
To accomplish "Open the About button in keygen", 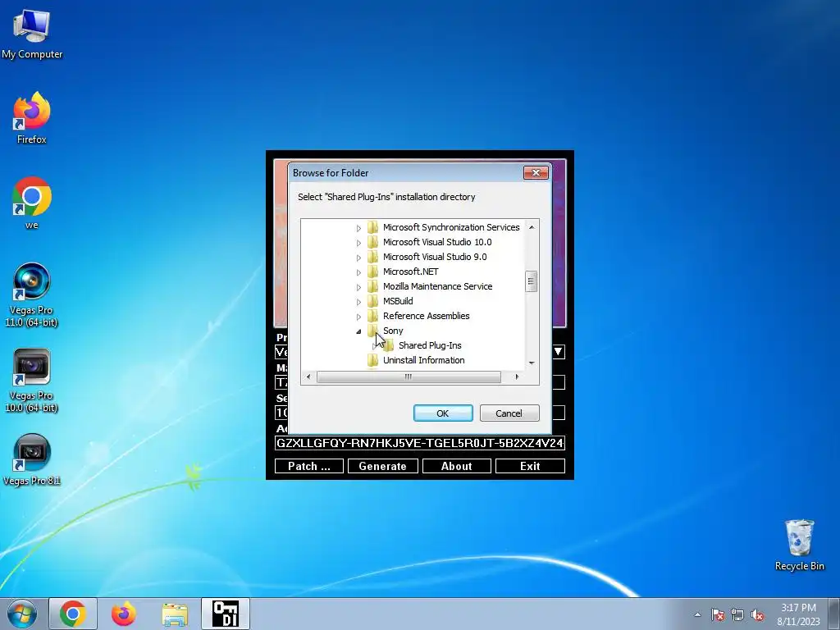I will (x=456, y=466).
